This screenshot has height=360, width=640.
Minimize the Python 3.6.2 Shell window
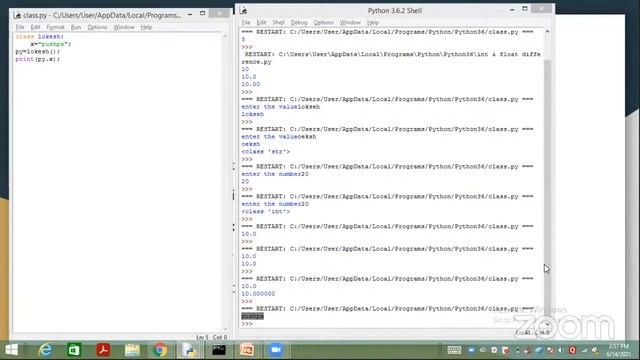pyautogui.click(x=512, y=9)
